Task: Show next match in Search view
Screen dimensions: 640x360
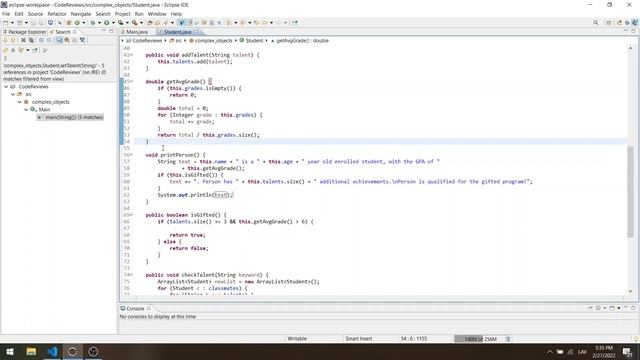Action: tap(6, 40)
